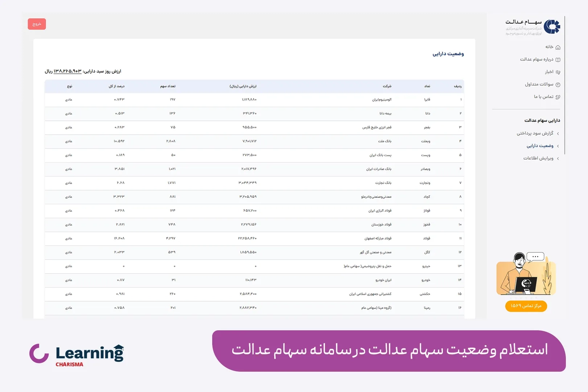Click the وپست symbol cell
The image size is (588, 392).
(426, 155)
